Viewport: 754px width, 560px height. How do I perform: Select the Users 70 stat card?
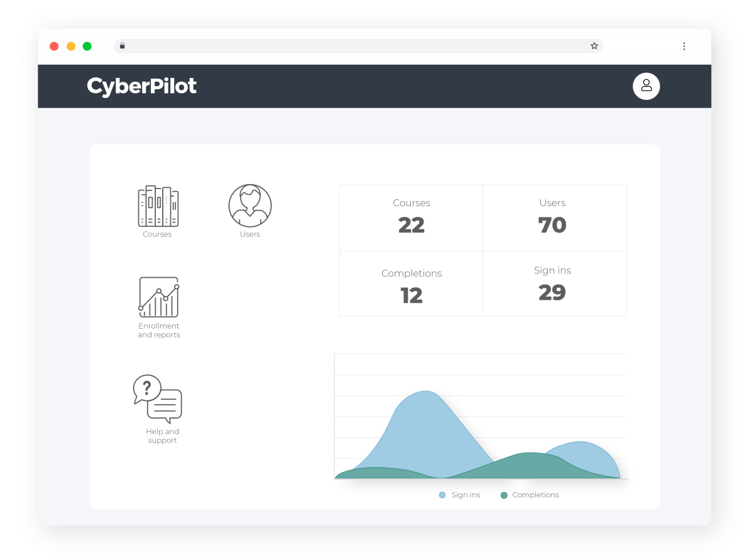tap(555, 218)
